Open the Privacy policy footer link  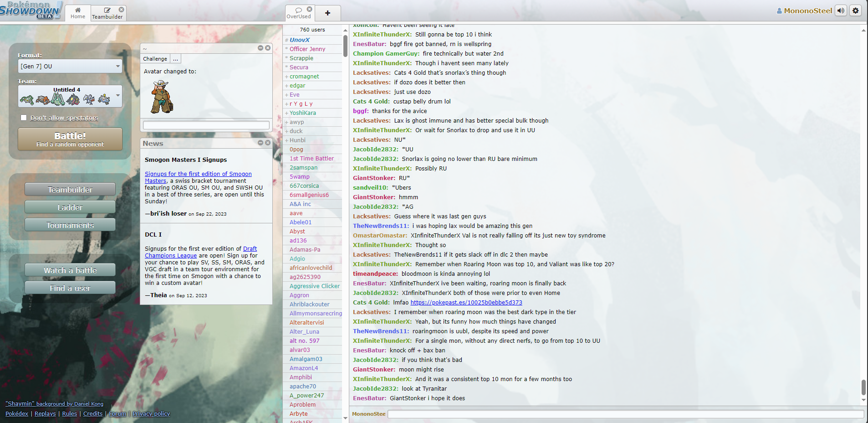click(151, 413)
